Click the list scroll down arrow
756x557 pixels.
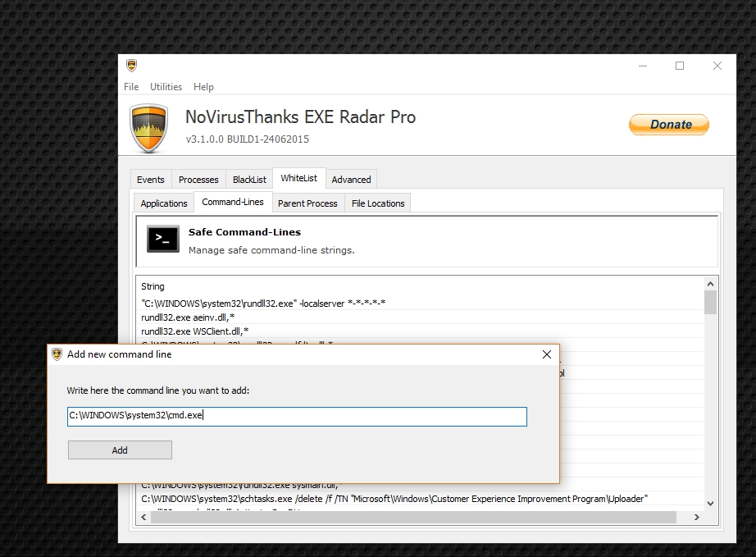point(710,504)
